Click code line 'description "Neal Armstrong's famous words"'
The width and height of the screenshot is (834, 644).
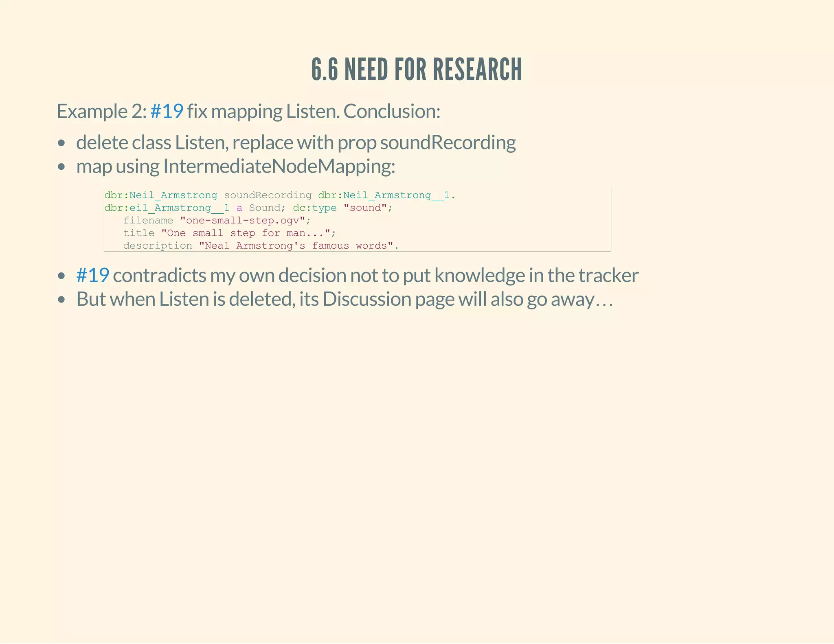point(261,246)
